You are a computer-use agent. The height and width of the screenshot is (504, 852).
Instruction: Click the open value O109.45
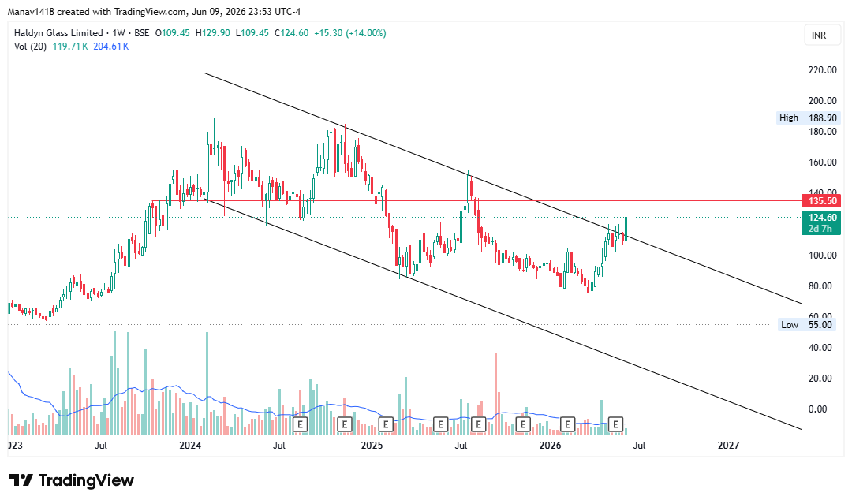tap(172, 33)
